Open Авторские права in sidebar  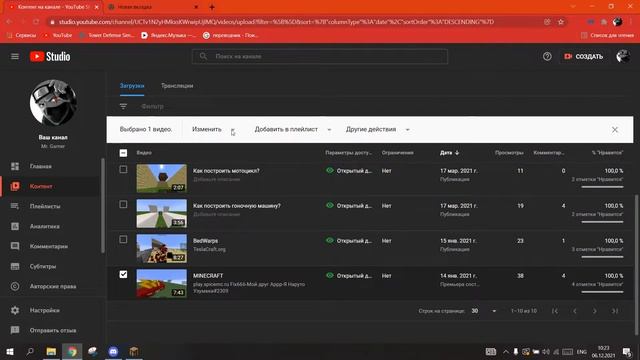click(x=53, y=286)
